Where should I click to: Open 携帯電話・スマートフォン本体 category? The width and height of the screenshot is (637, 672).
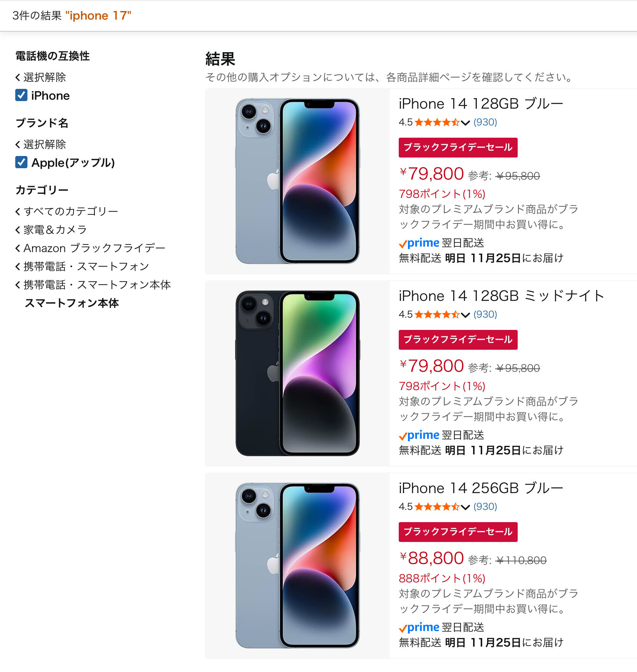[93, 285]
